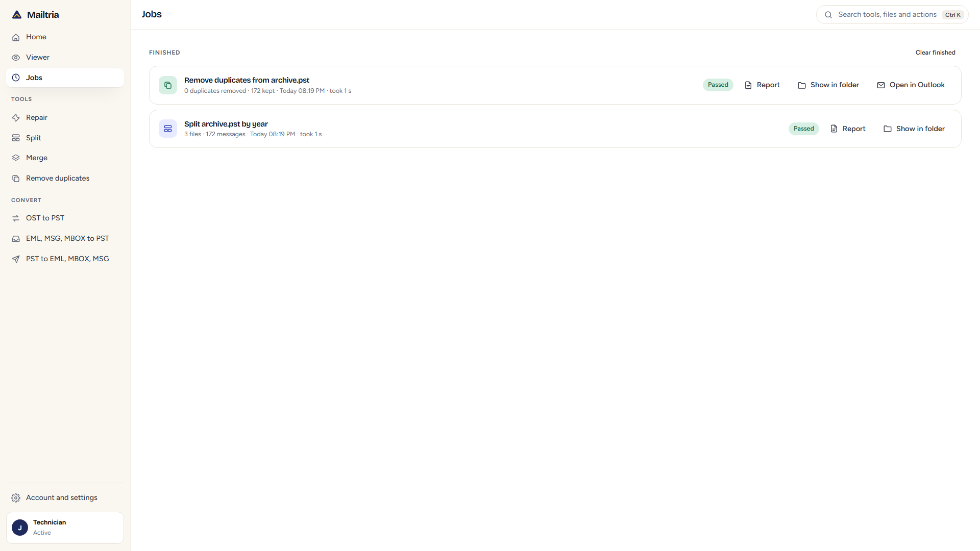Click the folder icon of Remove duplicates Show in folder
Screen dimensions: 980x551
pyautogui.click(x=802, y=85)
